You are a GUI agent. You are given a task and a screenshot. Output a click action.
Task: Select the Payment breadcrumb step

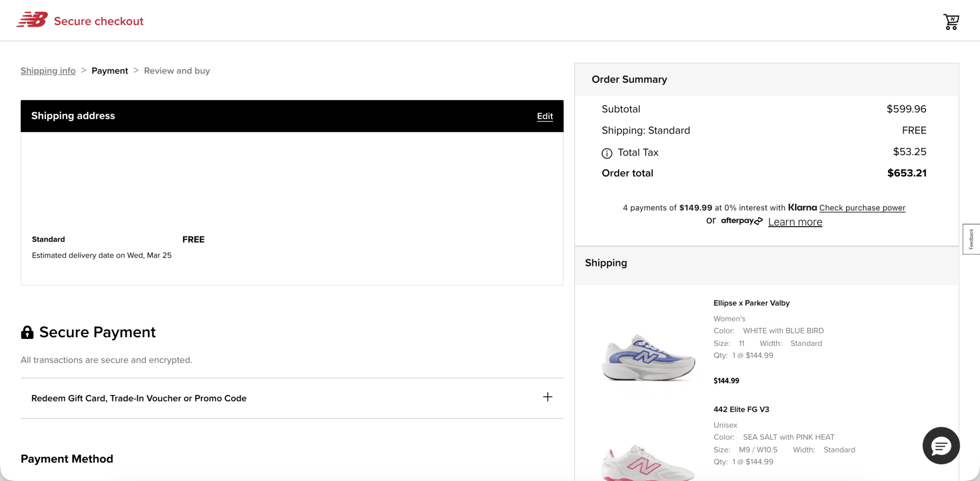(x=109, y=71)
